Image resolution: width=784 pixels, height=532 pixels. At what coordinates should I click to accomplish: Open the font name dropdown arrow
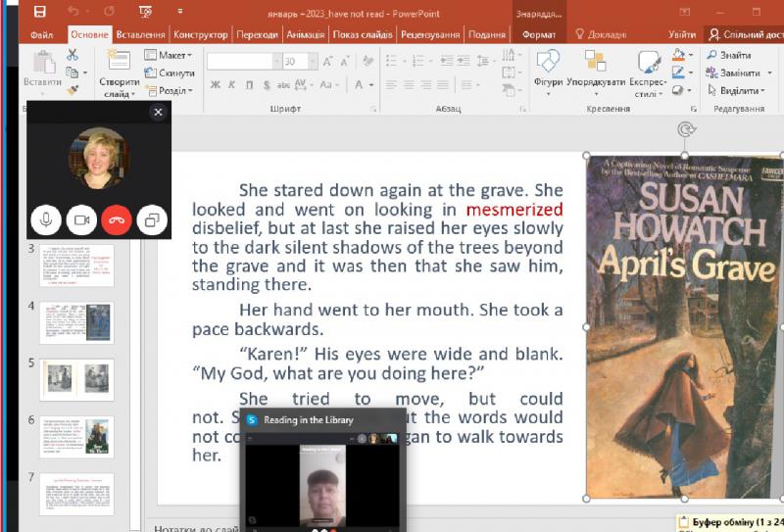pyautogui.click(x=277, y=62)
